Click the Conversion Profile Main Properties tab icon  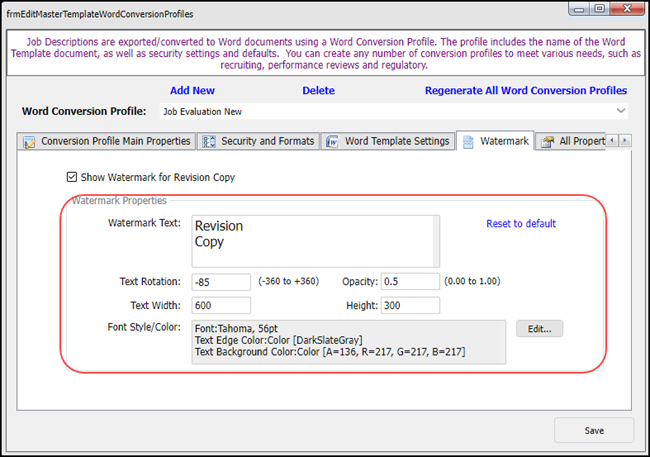(x=29, y=142)
